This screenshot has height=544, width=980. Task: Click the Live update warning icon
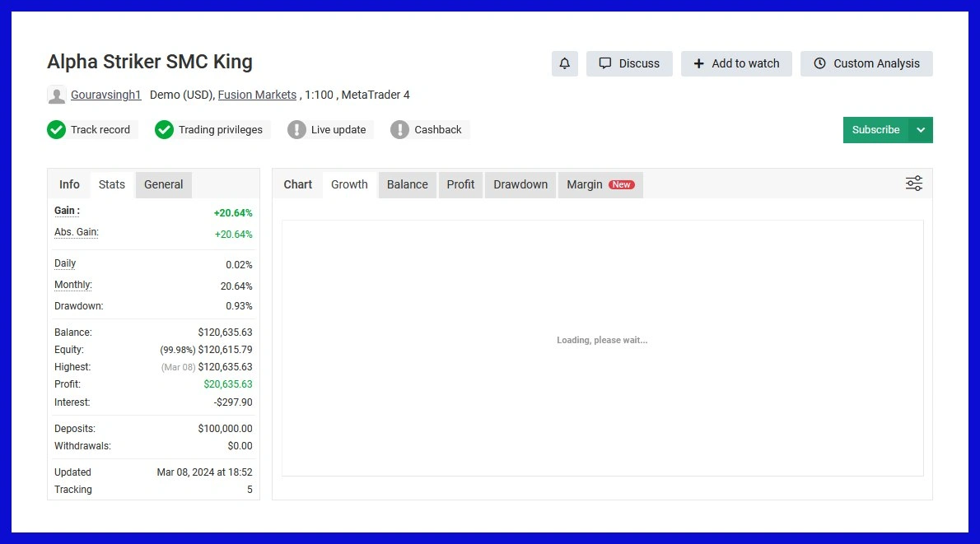coord(296,130)
